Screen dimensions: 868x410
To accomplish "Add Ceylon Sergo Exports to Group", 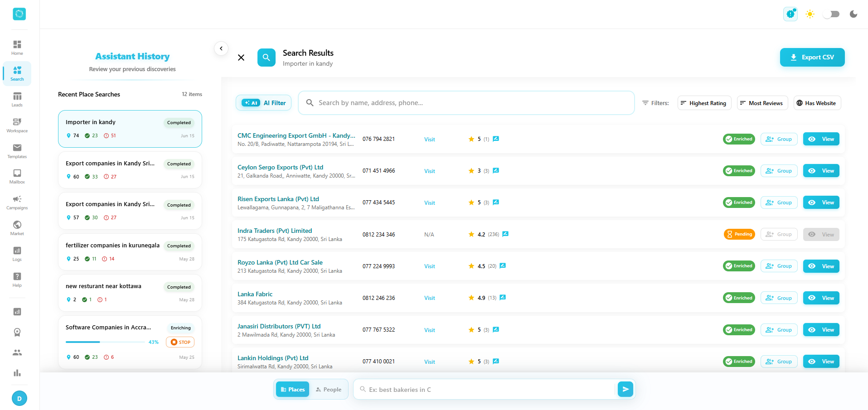I will click(779, 171).
